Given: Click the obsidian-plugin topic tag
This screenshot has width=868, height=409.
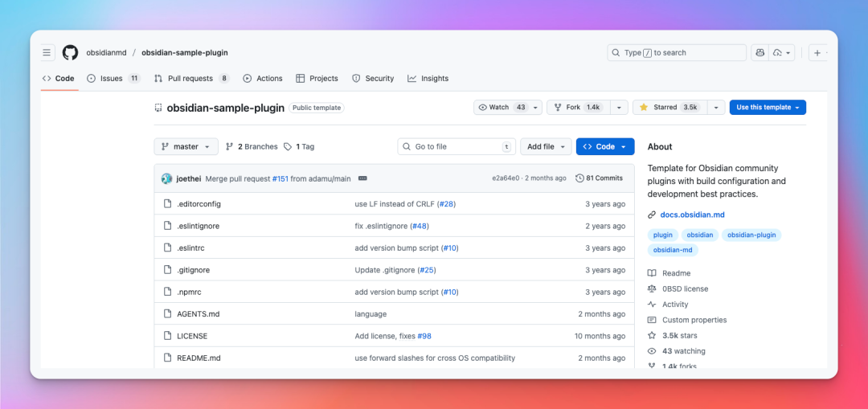Looking at the screenshot, I should pyautogui.click(x=751, y=235).
